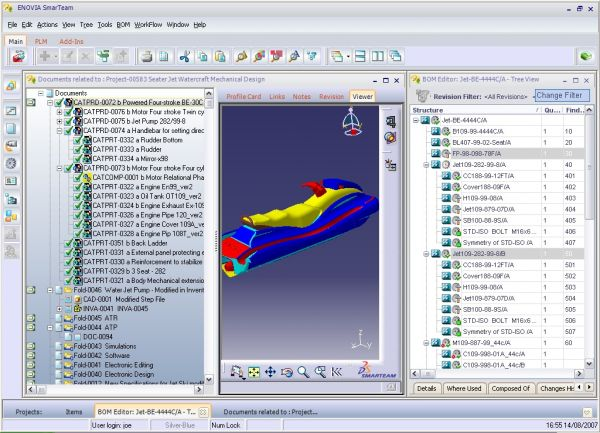The width and height of the screenshot is (600, 433).
Task: Collapse the Documents root tree node
Action: [41, 93]
